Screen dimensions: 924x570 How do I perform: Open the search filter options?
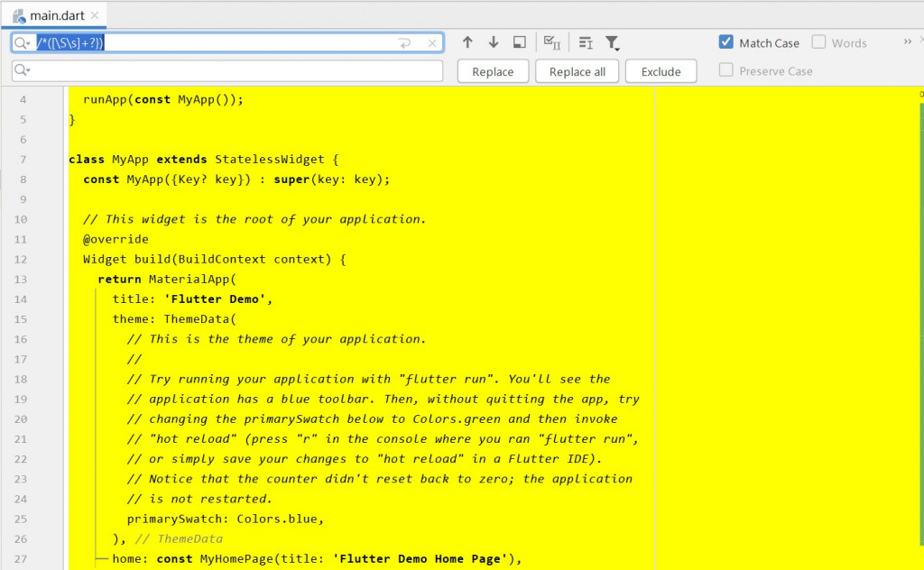pos(613,42)
